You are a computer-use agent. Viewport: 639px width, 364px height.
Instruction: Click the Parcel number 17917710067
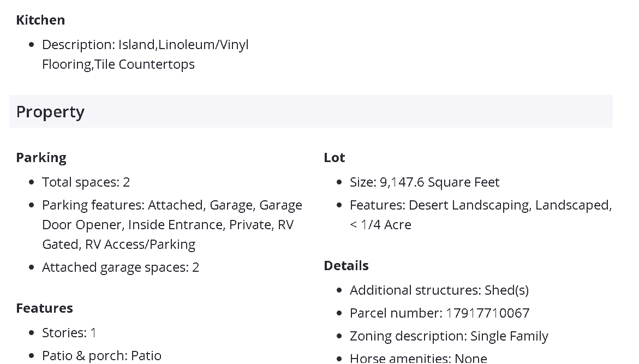click(x=439, y=313)
